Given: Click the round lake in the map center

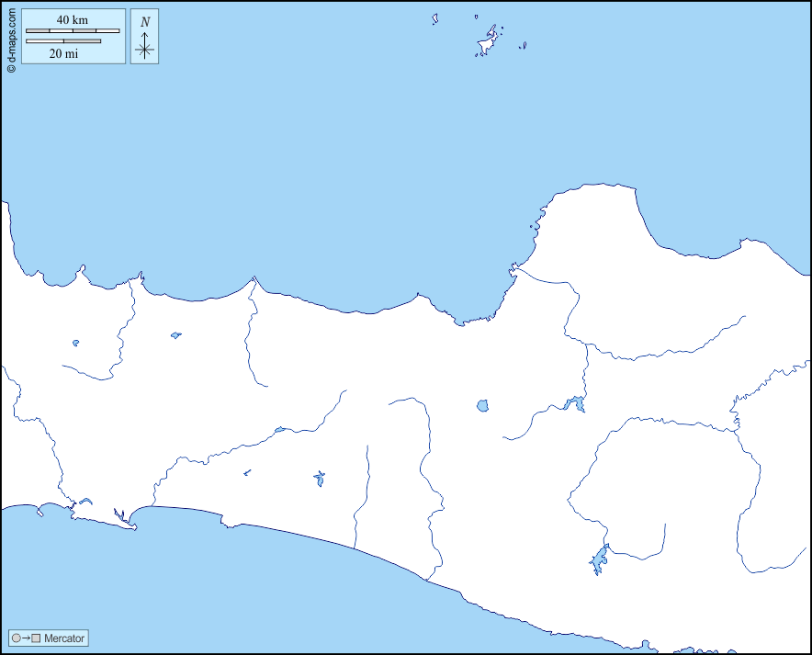Looking at the screenshot, I should pyautogui.click(x=482, y=405).
